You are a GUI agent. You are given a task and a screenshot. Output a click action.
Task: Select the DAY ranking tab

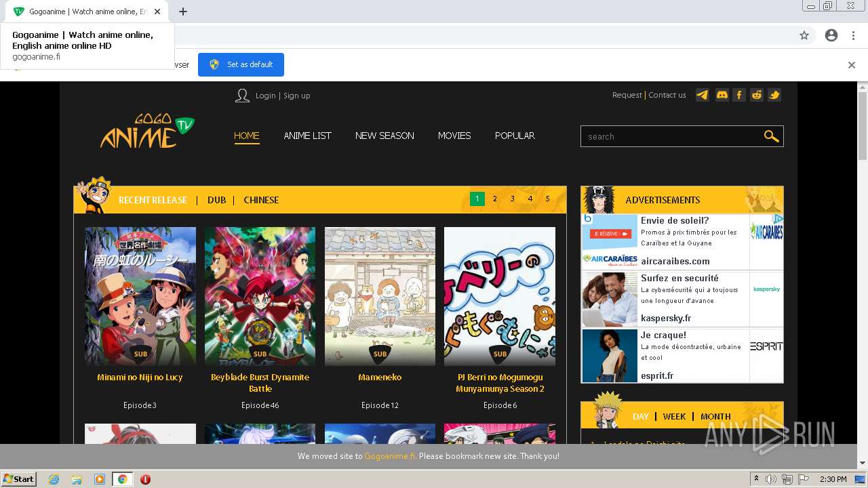click(x=641, y=416)
